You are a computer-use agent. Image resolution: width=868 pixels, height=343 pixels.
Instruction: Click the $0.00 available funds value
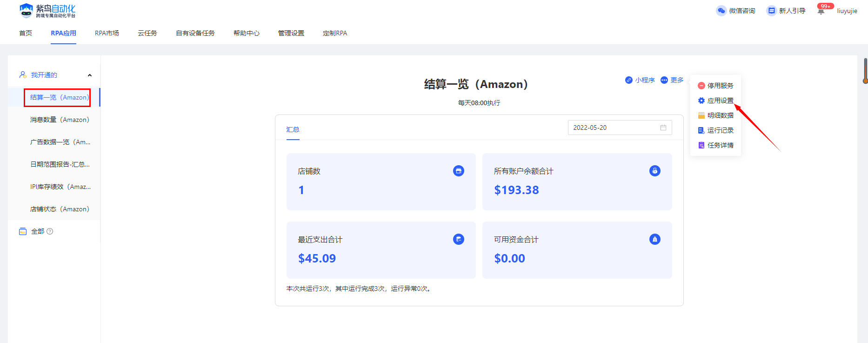click(x=509, y=258)
